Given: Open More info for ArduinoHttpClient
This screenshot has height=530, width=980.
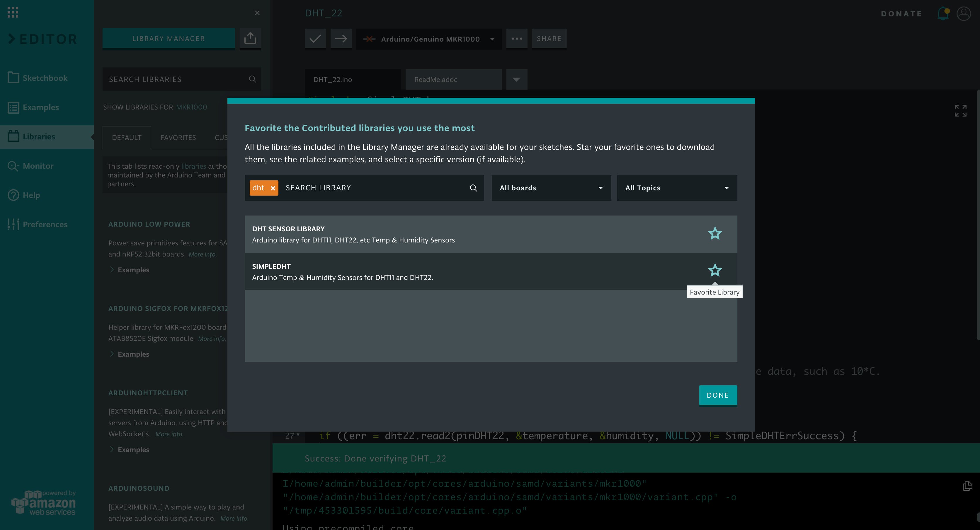Looking at the screenshot, I should tap(169, 434).
